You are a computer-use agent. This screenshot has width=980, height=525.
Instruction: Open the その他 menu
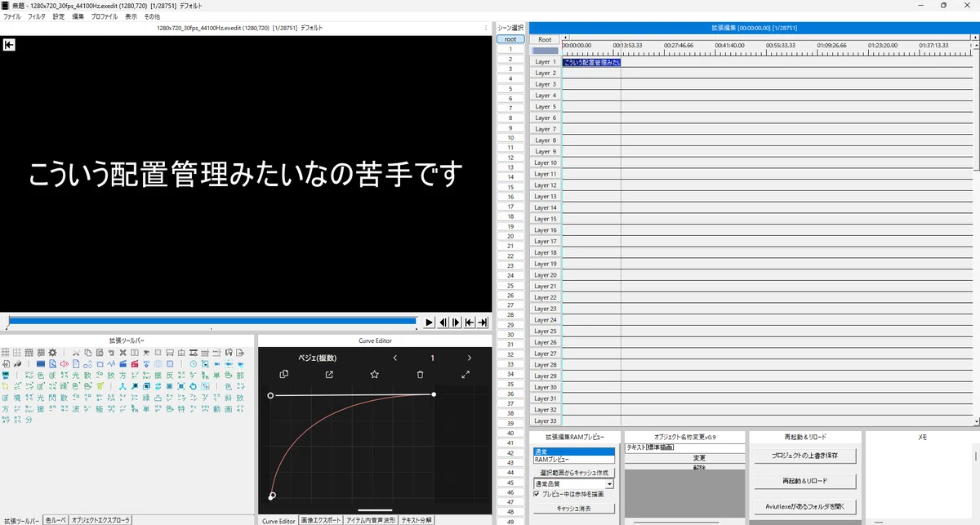152,16
